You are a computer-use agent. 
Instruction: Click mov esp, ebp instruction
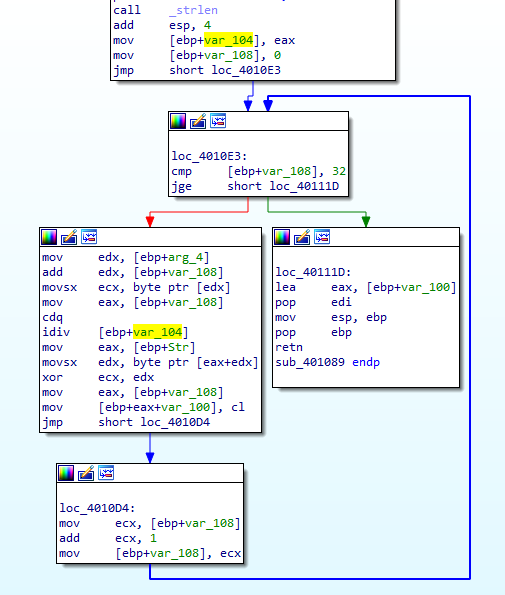[331, 317]
